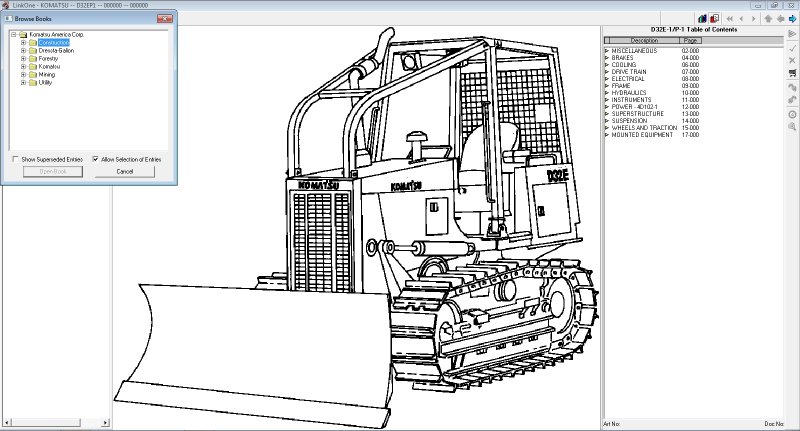
Task: Expand the Forestry tree node
Action: pos(23,59)
